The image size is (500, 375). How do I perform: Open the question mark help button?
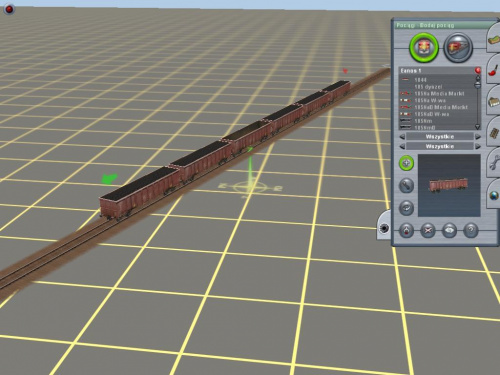click(x=471, y=230)
